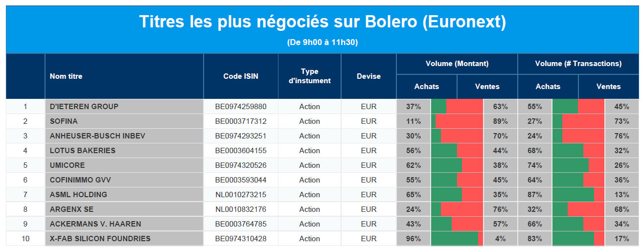
Task: Click the Volume (Montant) header
Action: click(457, 64)
